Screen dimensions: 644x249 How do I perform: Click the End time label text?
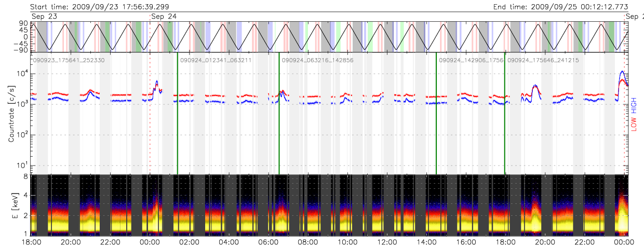click(x=561, y=6)
